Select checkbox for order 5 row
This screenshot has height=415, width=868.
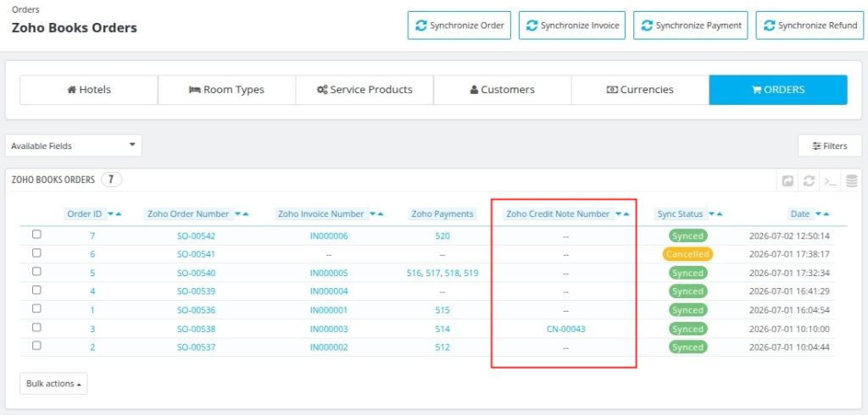[36, 272]
